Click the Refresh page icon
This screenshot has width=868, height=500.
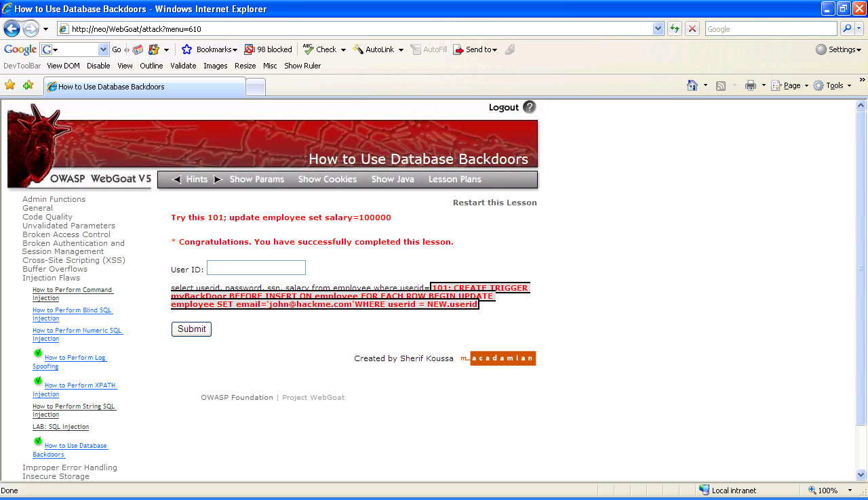(x=674, y=28)
